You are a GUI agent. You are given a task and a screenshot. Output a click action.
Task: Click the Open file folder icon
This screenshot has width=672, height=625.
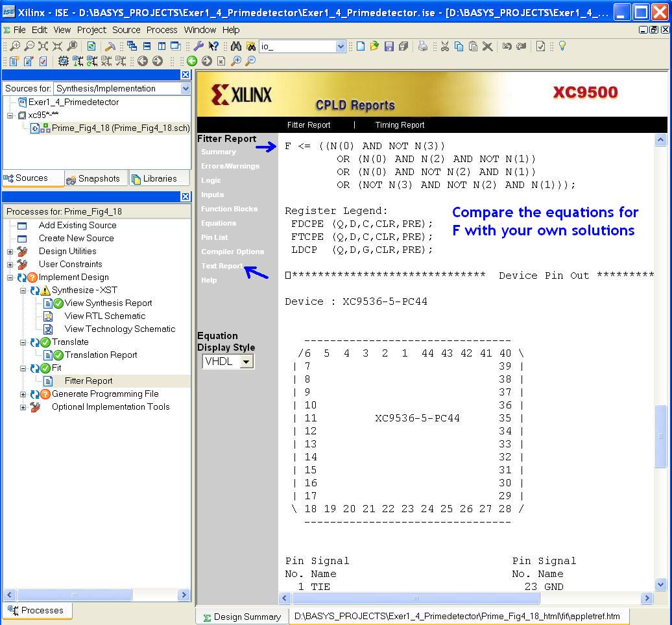[x=374, y=46]
